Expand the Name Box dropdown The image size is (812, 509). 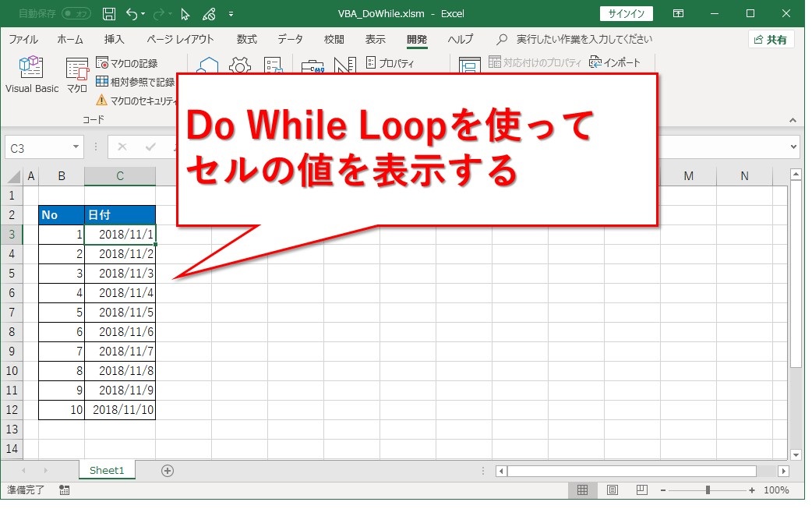click(76, 147)
